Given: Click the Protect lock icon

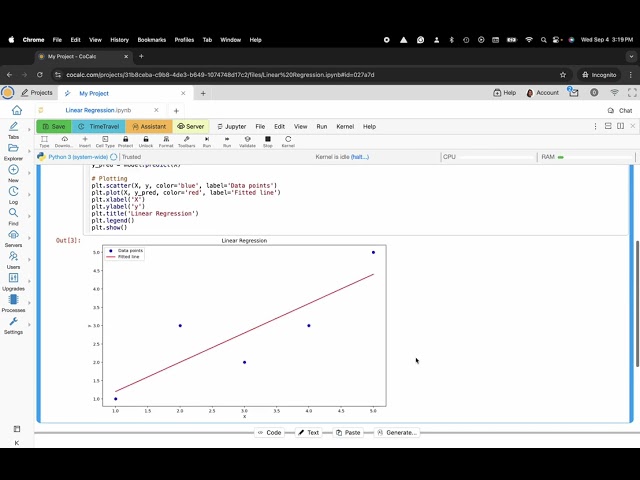Looking at the screenshot, I should [x=125, y=142].
